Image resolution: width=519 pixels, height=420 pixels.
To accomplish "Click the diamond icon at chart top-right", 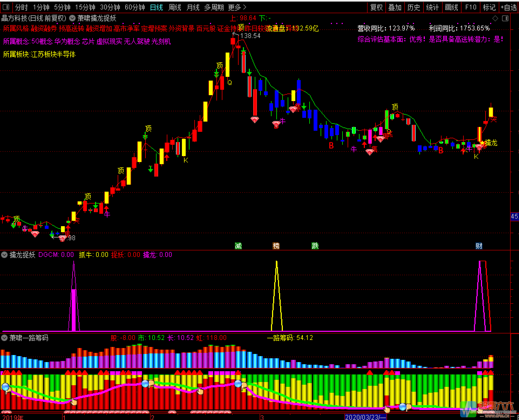I will pos(495,18).
